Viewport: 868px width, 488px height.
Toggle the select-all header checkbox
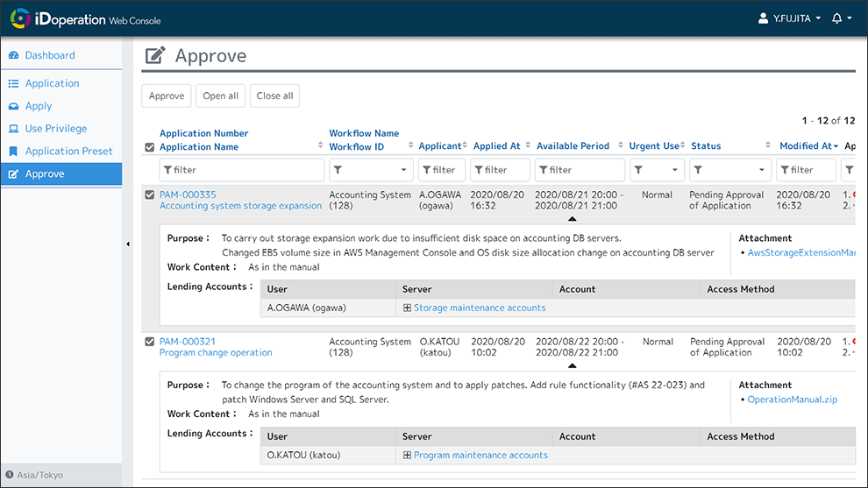click(149, 147)
